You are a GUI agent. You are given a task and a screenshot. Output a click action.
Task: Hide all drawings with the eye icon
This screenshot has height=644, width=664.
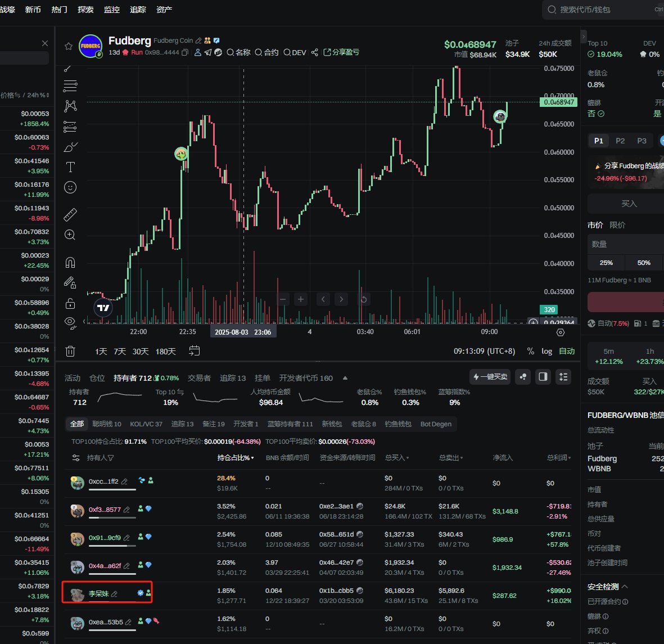[70, 323]
